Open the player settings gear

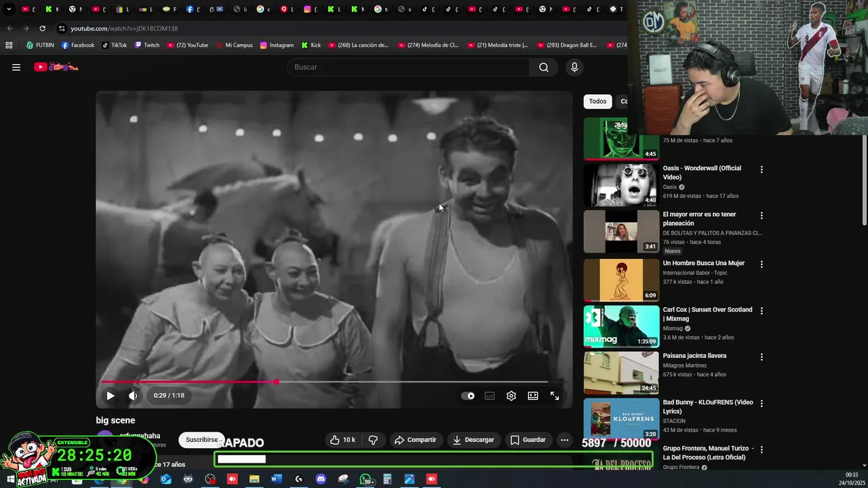point(511,396)
